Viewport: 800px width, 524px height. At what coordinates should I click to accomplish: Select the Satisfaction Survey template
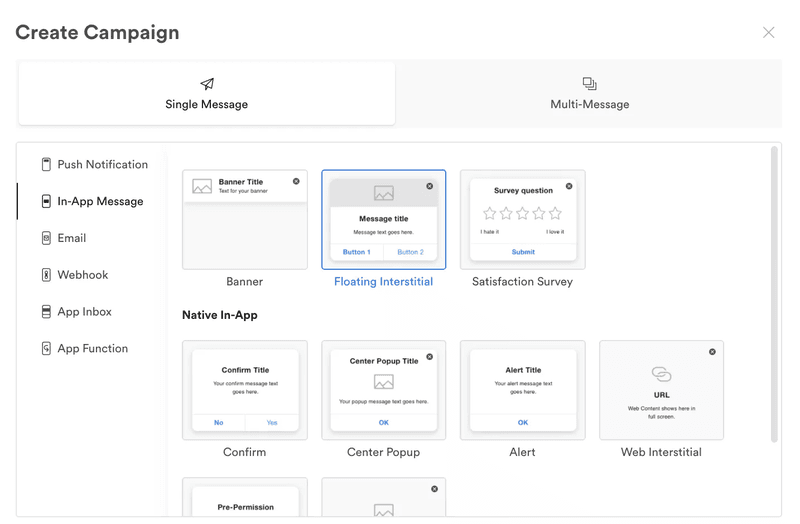522,220
